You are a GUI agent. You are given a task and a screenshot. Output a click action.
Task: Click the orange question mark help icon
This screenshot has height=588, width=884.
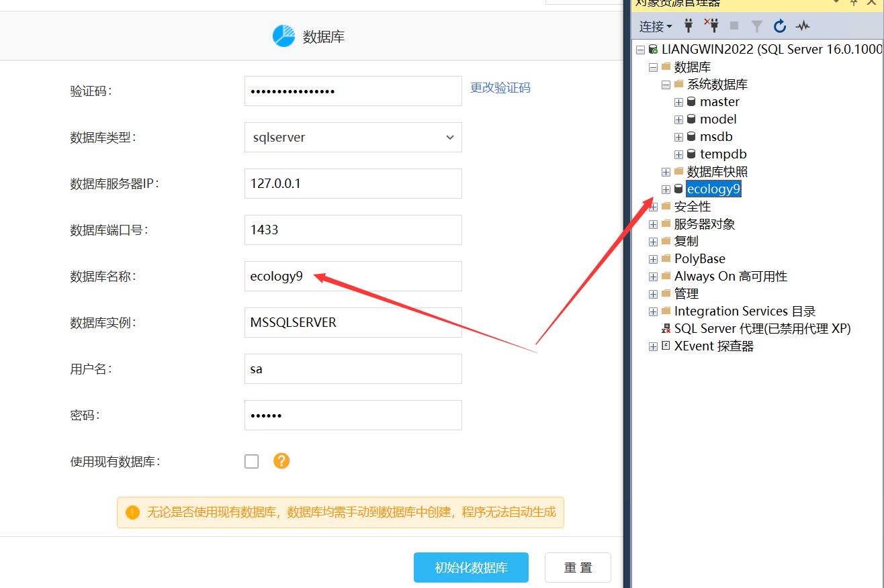tap(281, 461)
